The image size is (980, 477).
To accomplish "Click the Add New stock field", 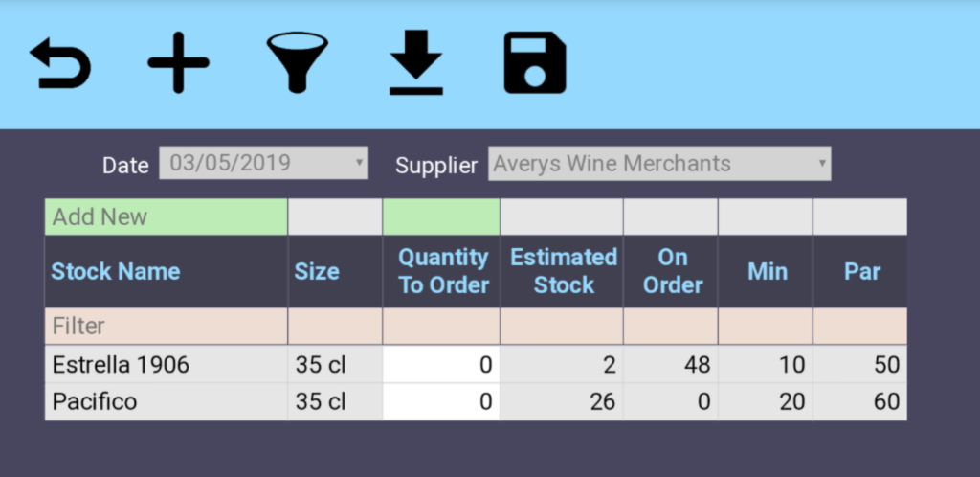I will tap(166, 217).
